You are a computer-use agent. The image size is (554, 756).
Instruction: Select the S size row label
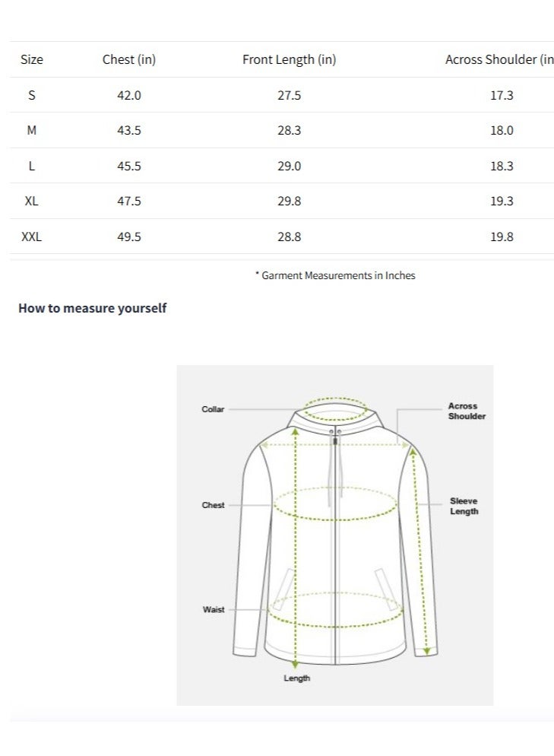(32, 95)
